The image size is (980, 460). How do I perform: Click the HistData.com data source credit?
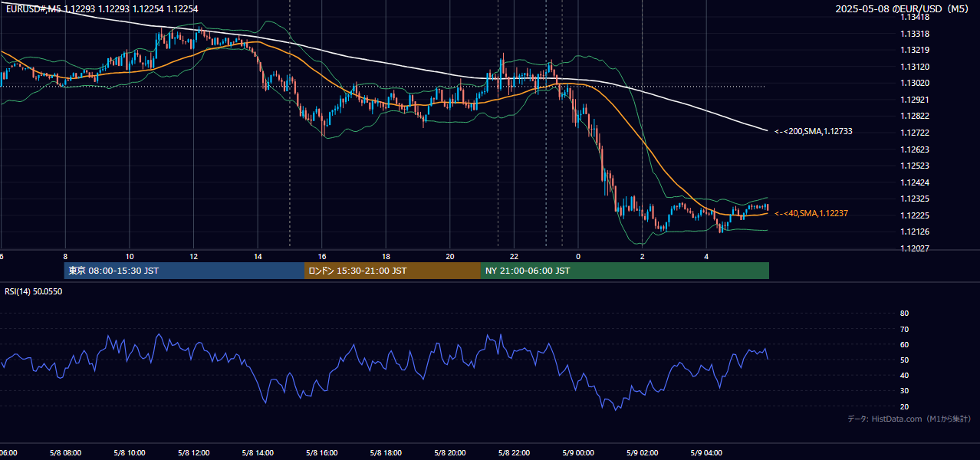pyautogui.click(x=909, y=419)
